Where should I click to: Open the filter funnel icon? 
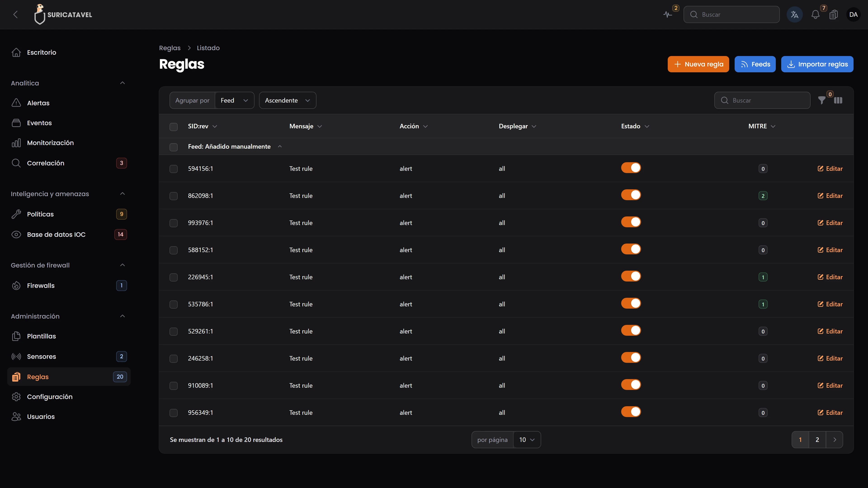point(822,100)
